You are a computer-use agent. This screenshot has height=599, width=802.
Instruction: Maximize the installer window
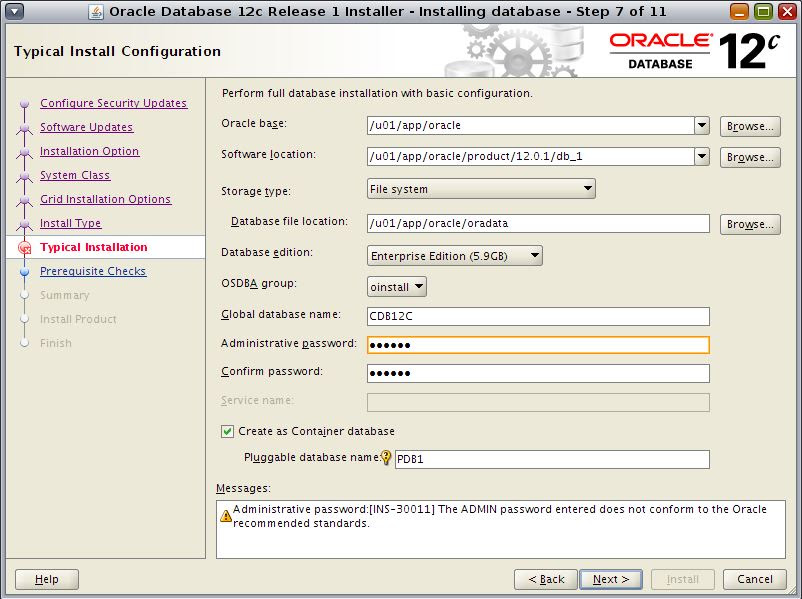pos(764,11)
